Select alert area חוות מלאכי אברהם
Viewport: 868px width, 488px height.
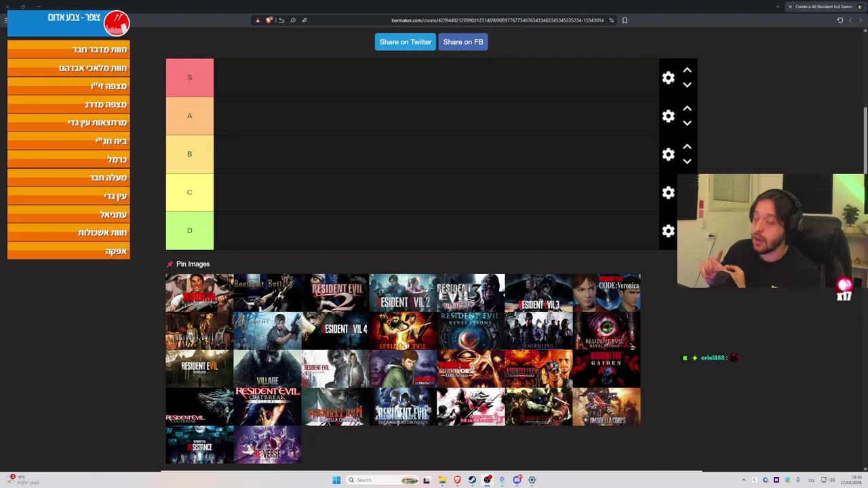point(68,68)
